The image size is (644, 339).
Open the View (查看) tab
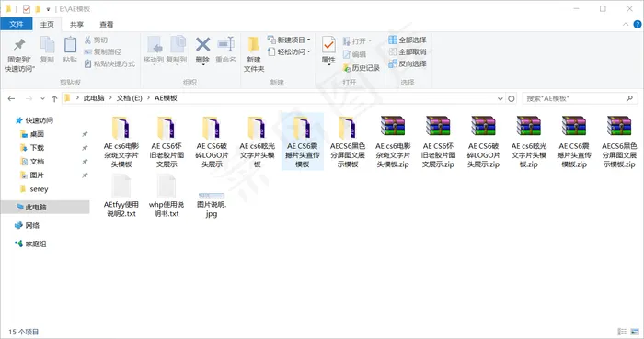[107, 25]
